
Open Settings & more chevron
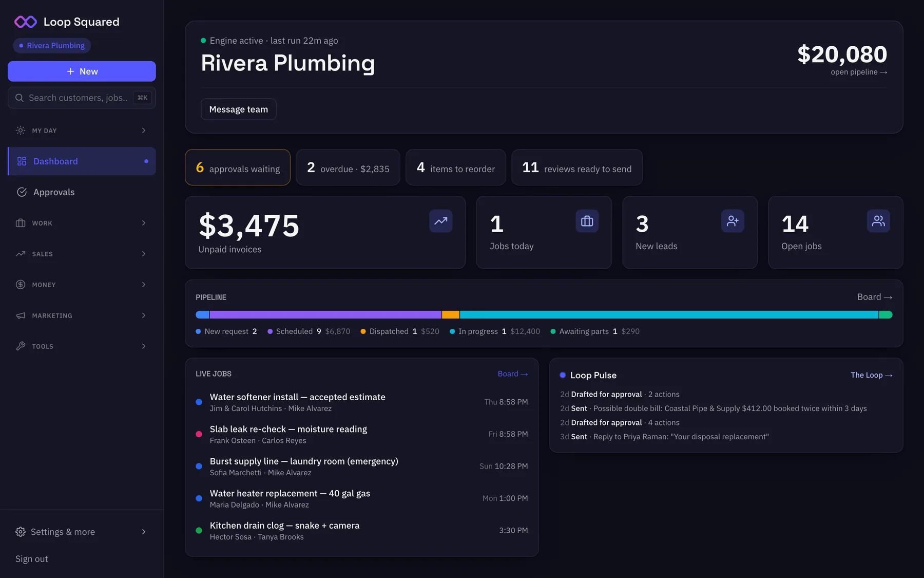(x=144, y=532)
